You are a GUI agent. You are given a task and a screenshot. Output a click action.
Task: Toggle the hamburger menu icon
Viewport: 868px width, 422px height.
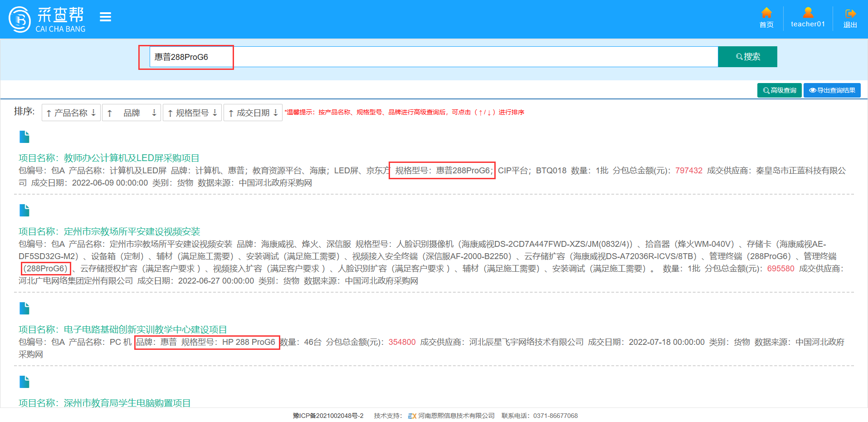(x=105, y=17)
